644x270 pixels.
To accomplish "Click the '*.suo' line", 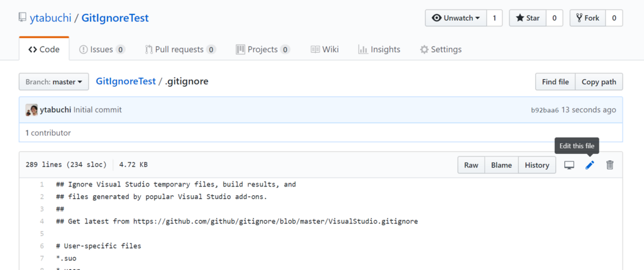I will tap(66, 259).
